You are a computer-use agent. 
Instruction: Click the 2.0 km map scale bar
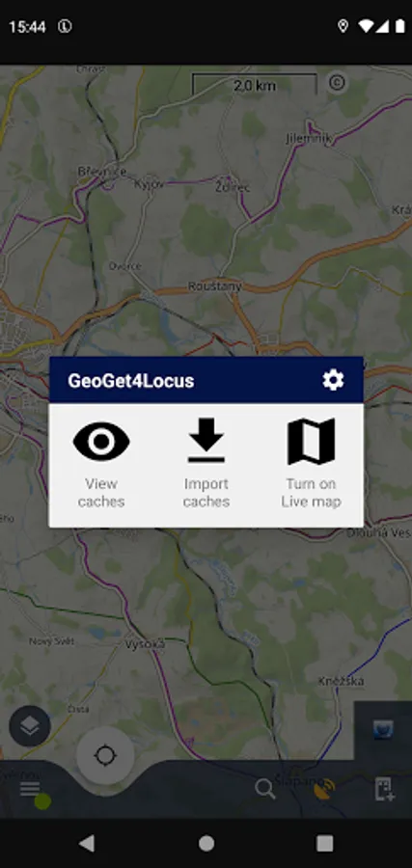255,85
